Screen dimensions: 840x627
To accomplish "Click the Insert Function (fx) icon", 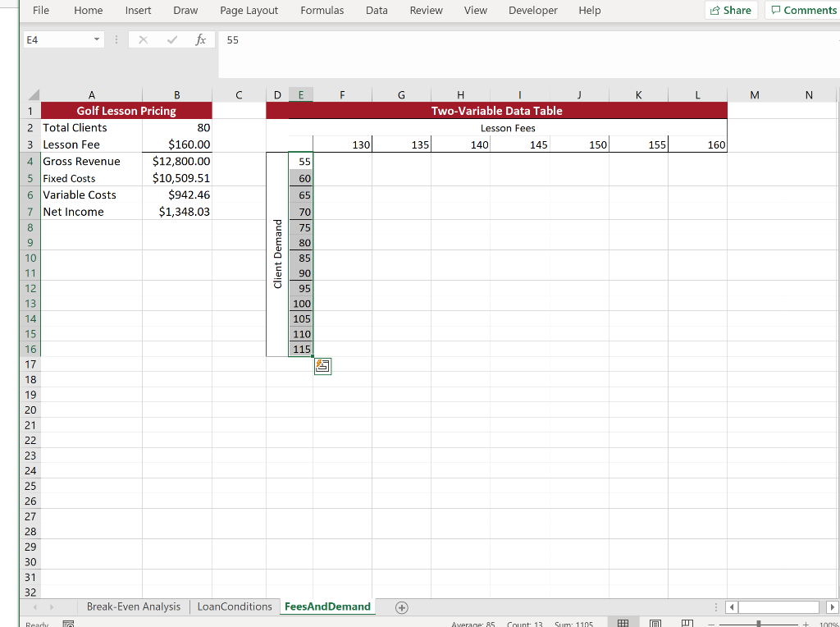I will (201, 39).
